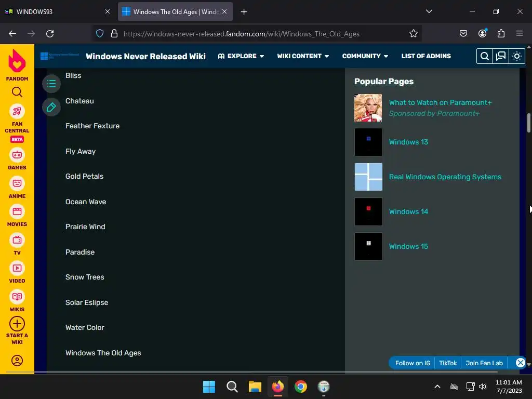Open What to Watch on Paramount+ link
Viewport: 532px width, 399px height.
[440, 102]
